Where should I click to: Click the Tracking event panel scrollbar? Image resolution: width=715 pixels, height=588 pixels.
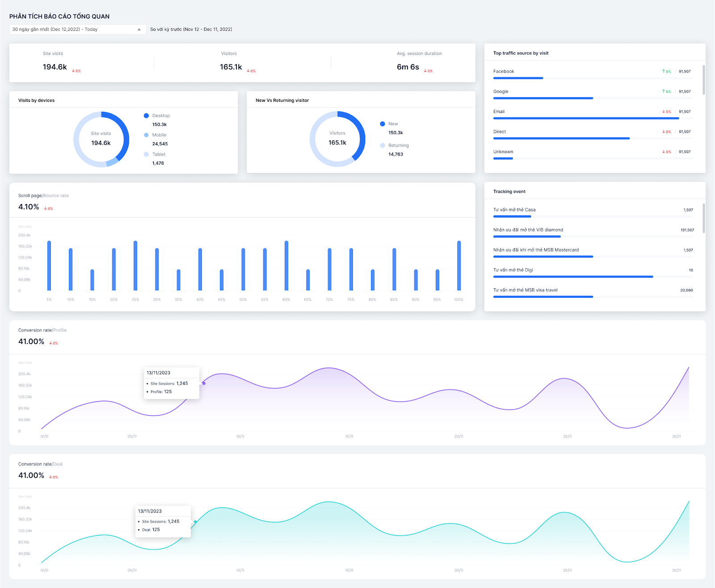tap(704, 218)
